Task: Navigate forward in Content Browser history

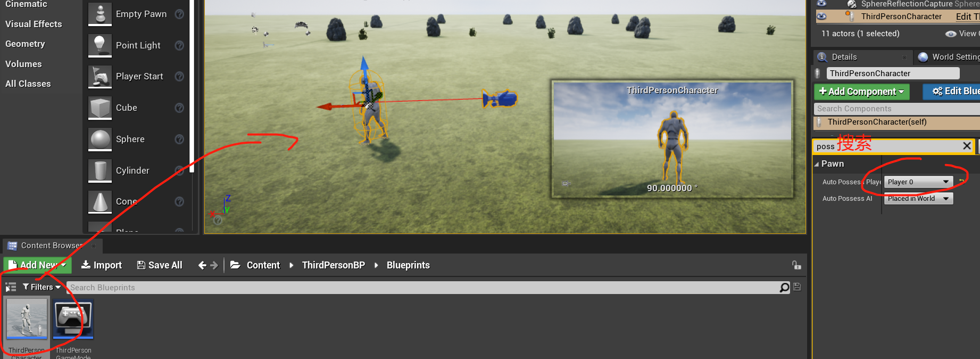Action: pyautogui.click(x=214, y=265)
